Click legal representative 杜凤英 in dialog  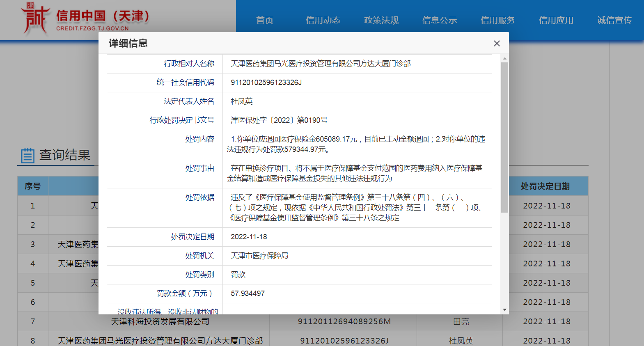pos(242,101)
